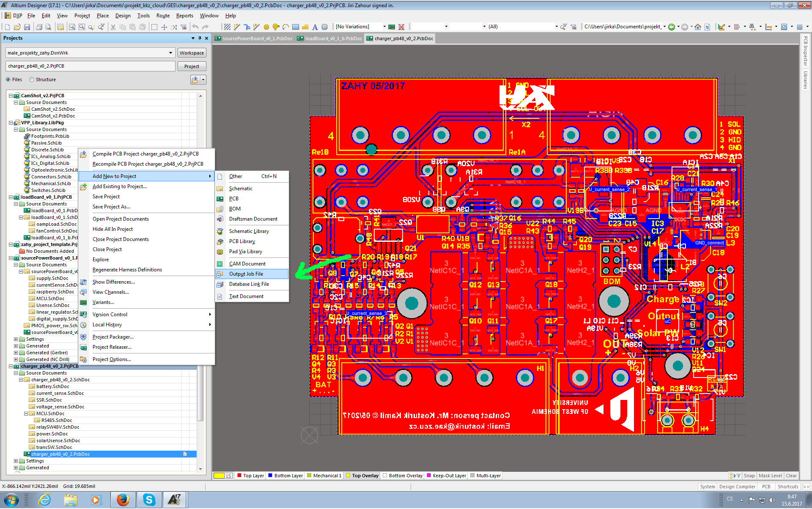
Task: Click the Undo arrow icon
Action: click(x=195, y=27)
